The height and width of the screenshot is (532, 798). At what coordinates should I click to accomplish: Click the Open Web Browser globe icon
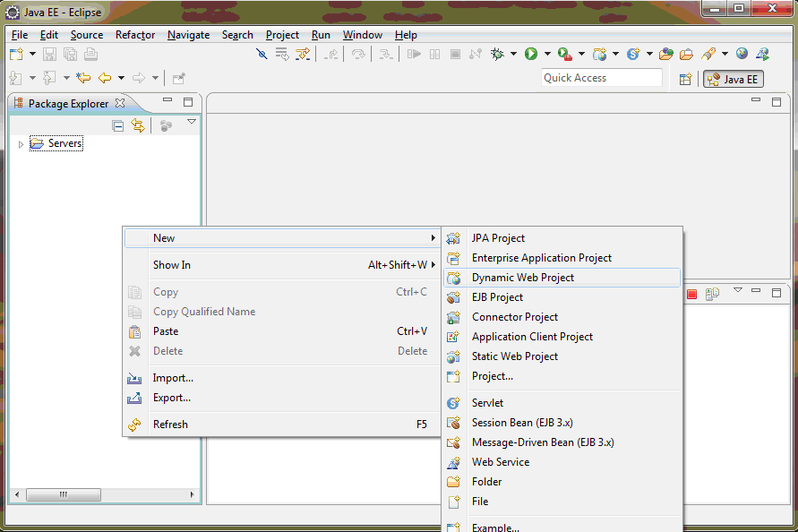click(x=742, y=54)
